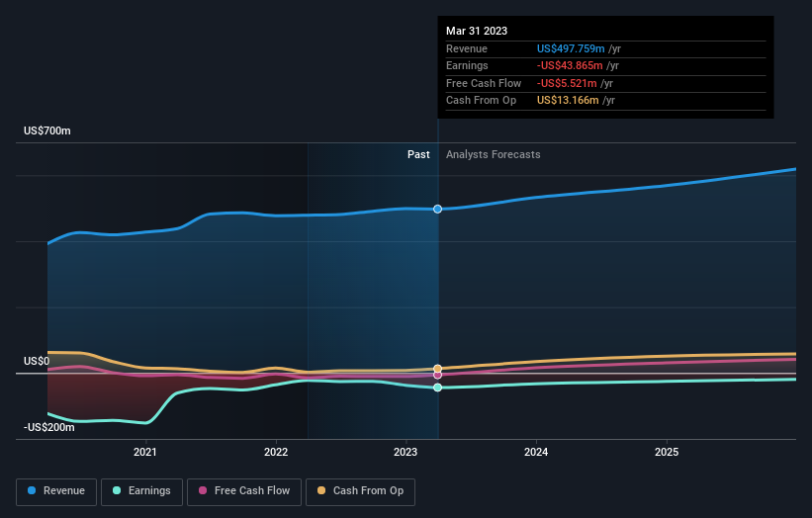Toggle the Cash From Op legend button
The image size is (812, 518).
coord(360,491)
